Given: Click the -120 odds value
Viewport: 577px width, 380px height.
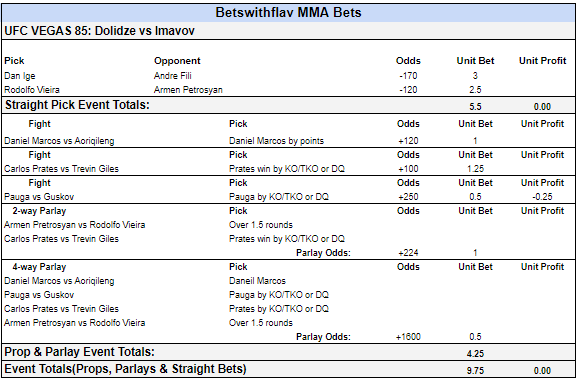Looking at the screenshot, I should 408,90.
